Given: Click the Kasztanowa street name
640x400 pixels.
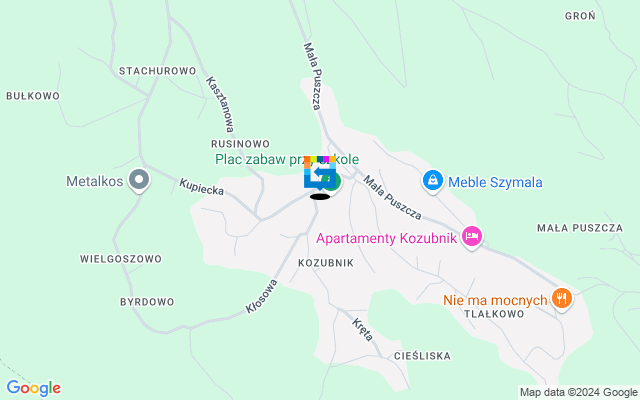Looking at the screenshot, I should point(220,104).
